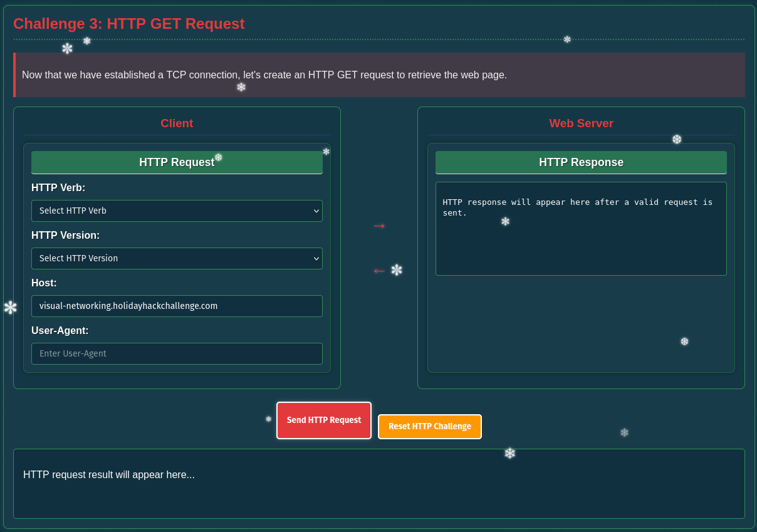Click the snowflake icon beside HTTP Request header

point(218,159)
